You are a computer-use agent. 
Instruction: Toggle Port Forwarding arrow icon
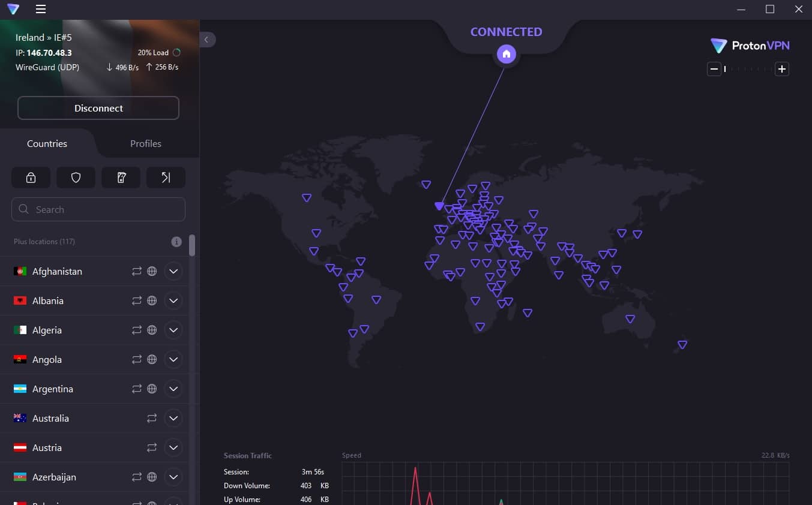[166, 178]
